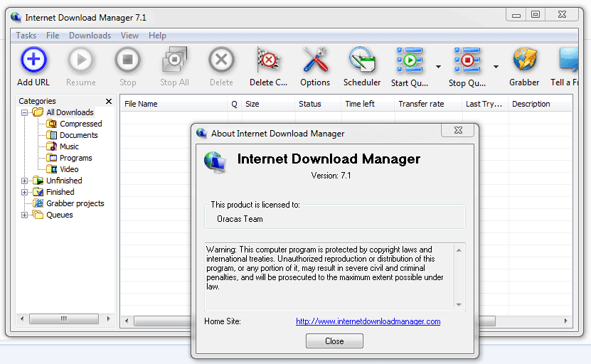Expand the Finished tree node
Image resolution: width=591 pixels, height=364 pixels.
24,192
